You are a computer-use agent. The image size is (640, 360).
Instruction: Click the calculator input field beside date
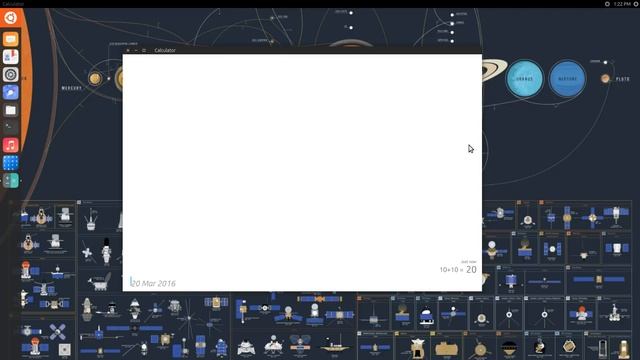pyautogui.click(x=302, y=282)
